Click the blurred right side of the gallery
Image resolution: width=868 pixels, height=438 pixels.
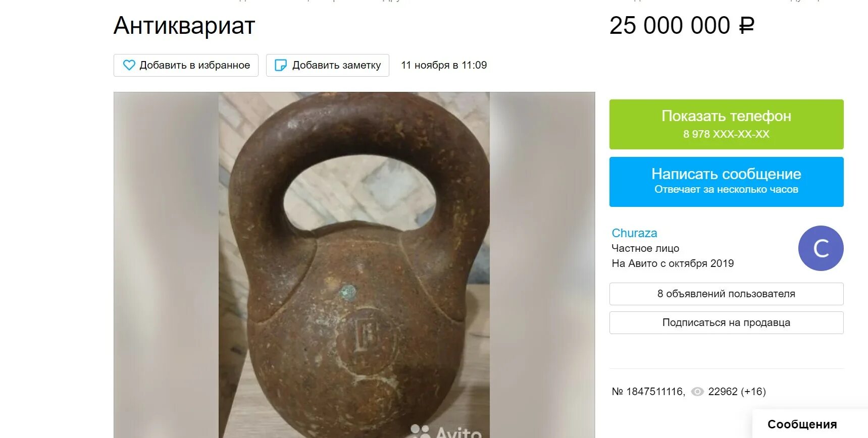tap(542, 265)
